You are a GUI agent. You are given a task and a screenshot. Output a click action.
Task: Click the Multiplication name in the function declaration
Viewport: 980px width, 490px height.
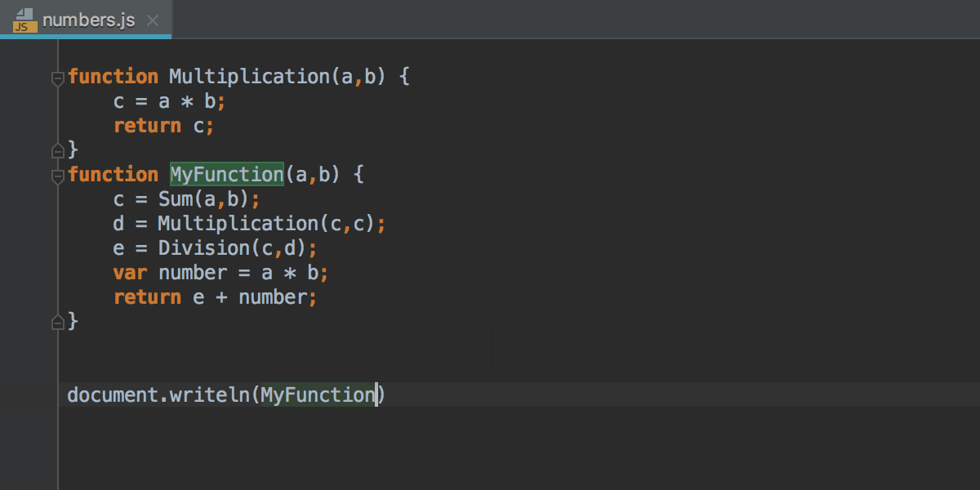coord(249,77)
